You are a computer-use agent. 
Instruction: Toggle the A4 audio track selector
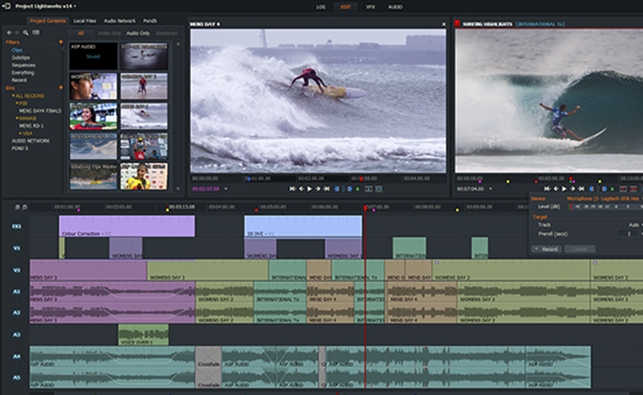pos(16,356)
